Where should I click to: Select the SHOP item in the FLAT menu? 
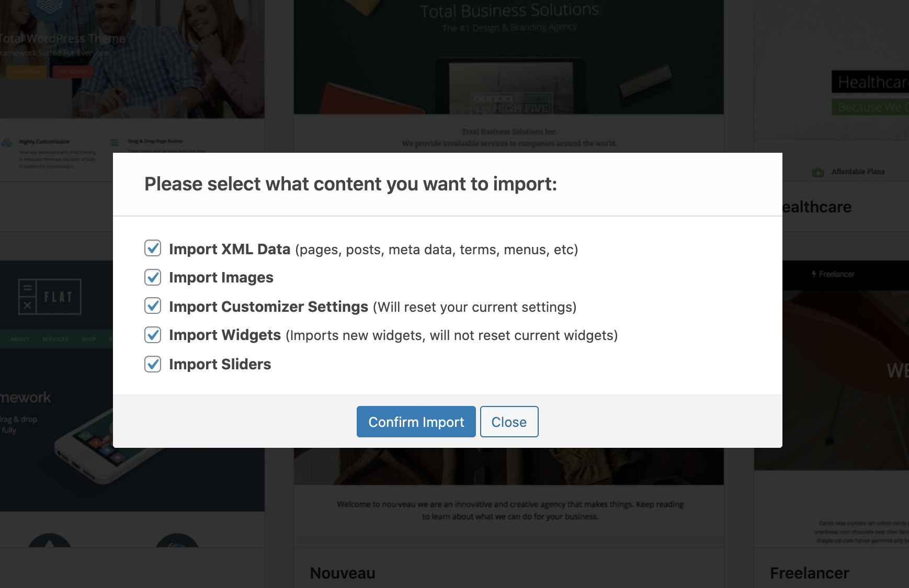pyautogui.click(x=89, y=339)
